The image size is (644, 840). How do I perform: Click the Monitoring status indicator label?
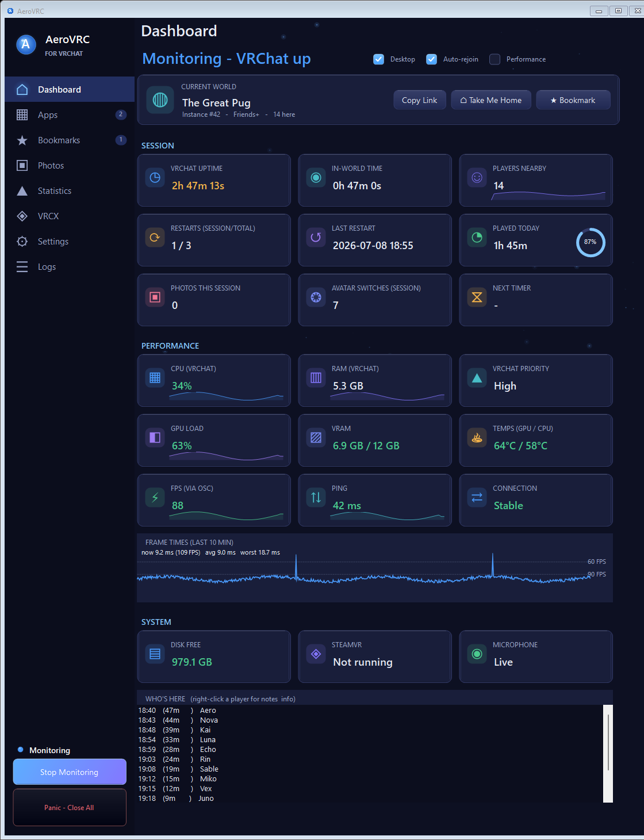point(49,750)
